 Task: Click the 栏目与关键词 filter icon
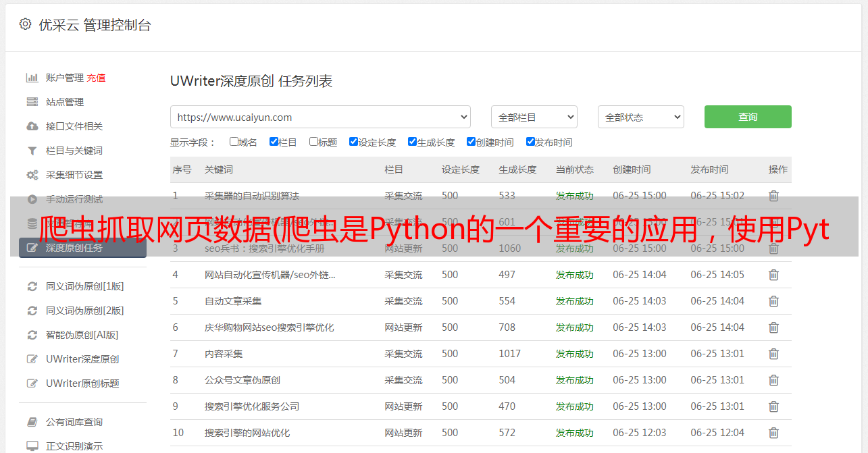(32, 151)
